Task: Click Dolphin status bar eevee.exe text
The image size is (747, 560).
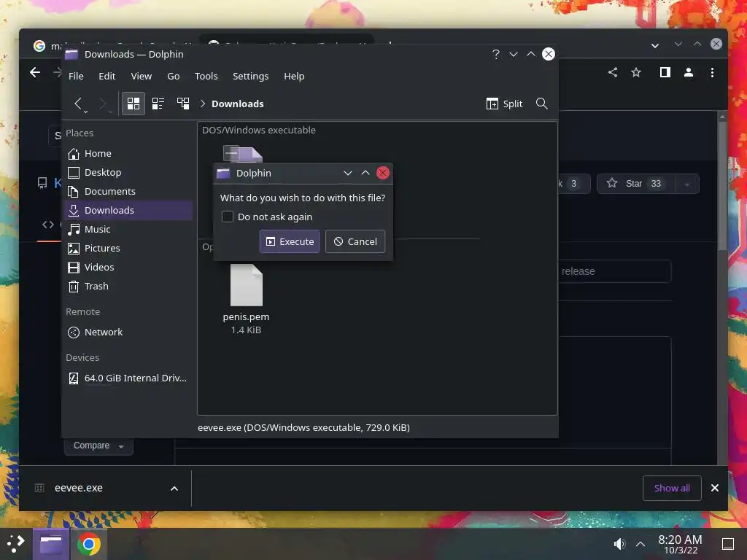Action: click(303, 427)
